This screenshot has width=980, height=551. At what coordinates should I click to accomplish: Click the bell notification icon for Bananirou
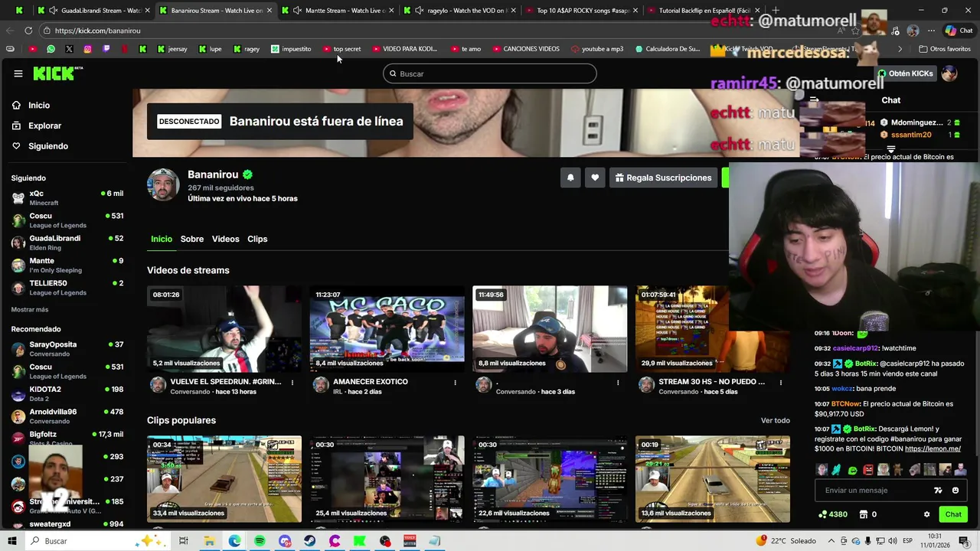click(x=570, y=178)
